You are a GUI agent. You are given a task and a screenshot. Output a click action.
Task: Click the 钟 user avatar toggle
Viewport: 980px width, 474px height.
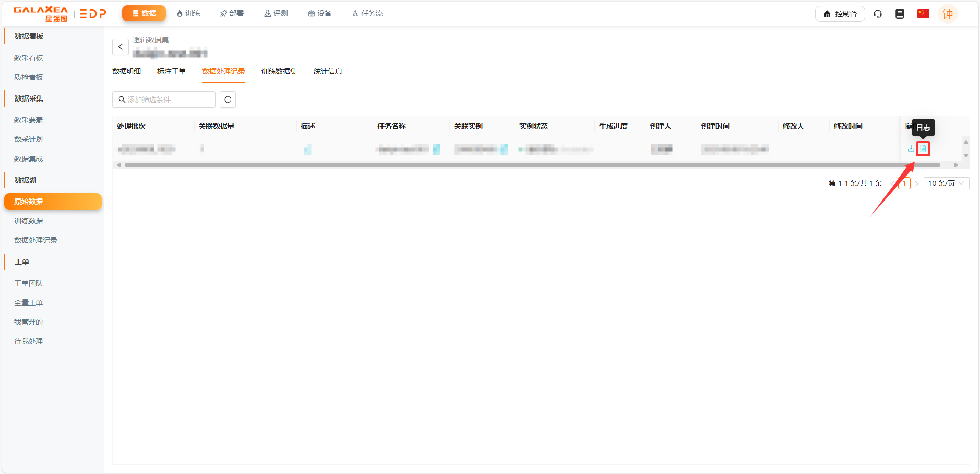pos(948,14)
